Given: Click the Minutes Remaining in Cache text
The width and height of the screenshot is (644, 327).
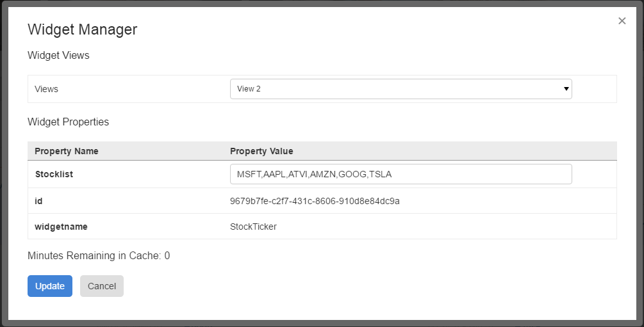Looking at the screenshot, I should tap(99, 256).
